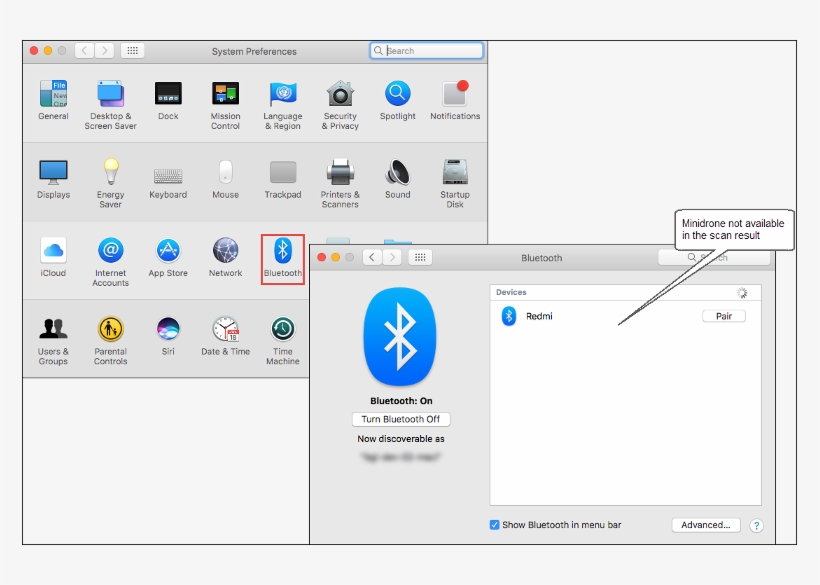Enable Show Bluetooth in menu bar
The image size is (820, 585).
(x=493, y=524)
